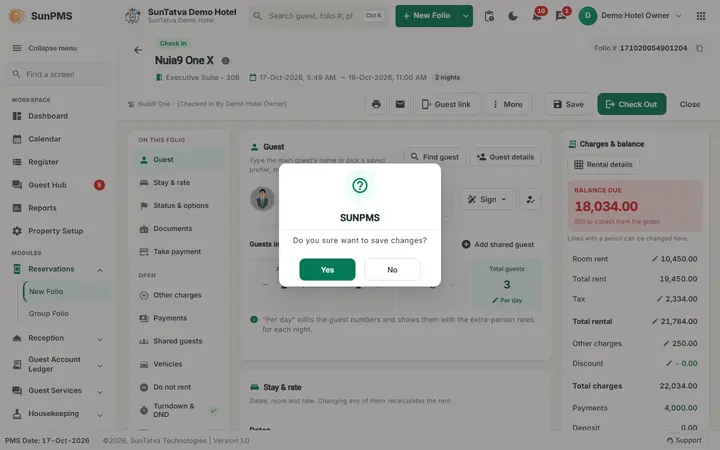Image resolution: width=720 pixels, height=450 pixels.
Task: Click Add shared guest
Action: 497,245
